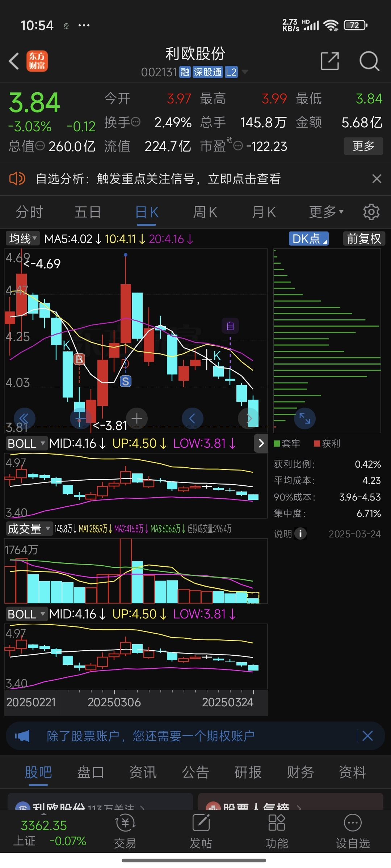391x868 pixels.
Task: Tap the 自 marker on candlestick chart
Action: pos(230,326)
